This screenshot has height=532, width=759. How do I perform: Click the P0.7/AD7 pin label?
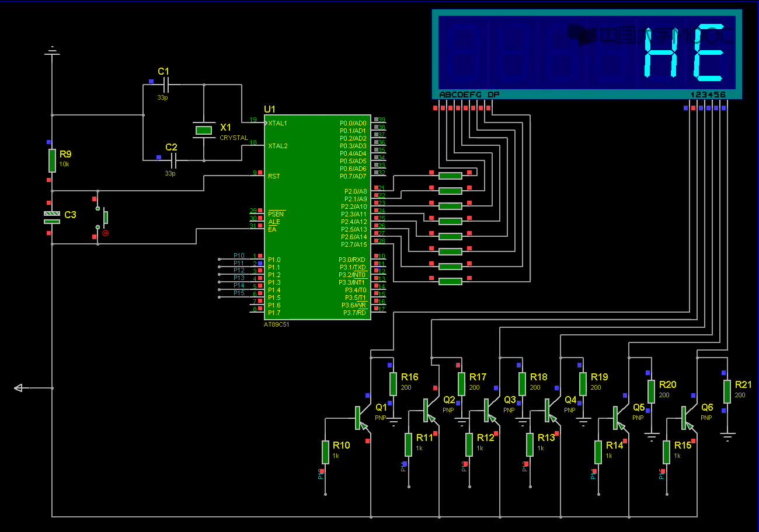pos(353,176)
